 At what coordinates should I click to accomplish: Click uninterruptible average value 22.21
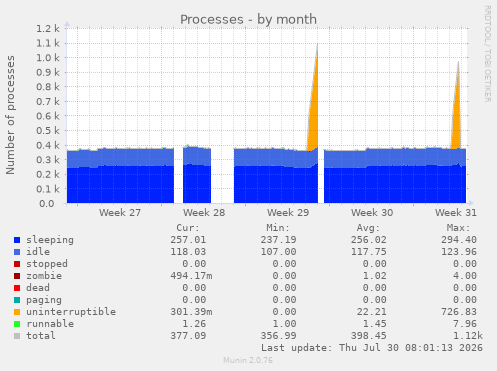[x=372, y=312]
